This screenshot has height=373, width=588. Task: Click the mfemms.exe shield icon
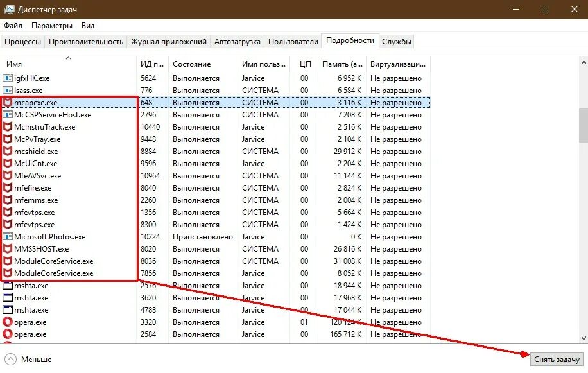(8, 200)
